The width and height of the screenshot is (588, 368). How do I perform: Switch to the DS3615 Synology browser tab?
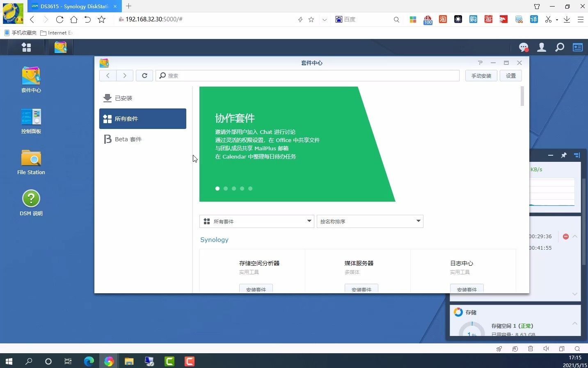click(x=74, y=6)
